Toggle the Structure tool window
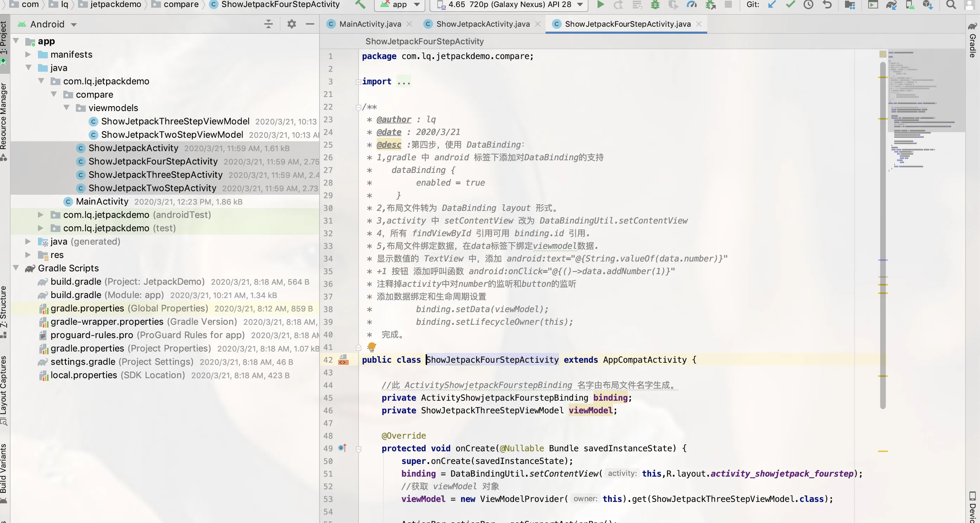Image resolution: width=980 pixels, height=523 pixels. 4,312
